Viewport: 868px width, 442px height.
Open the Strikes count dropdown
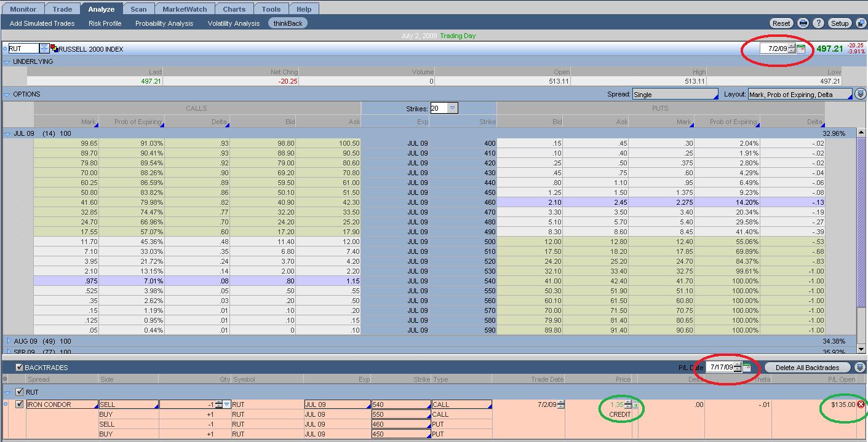(x=453, y=108)
